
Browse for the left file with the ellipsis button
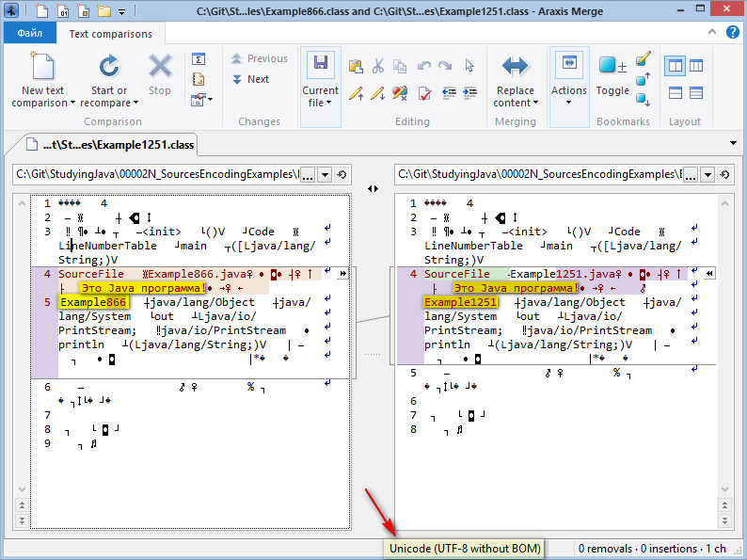pyautogui.click(x=308, y=175)
